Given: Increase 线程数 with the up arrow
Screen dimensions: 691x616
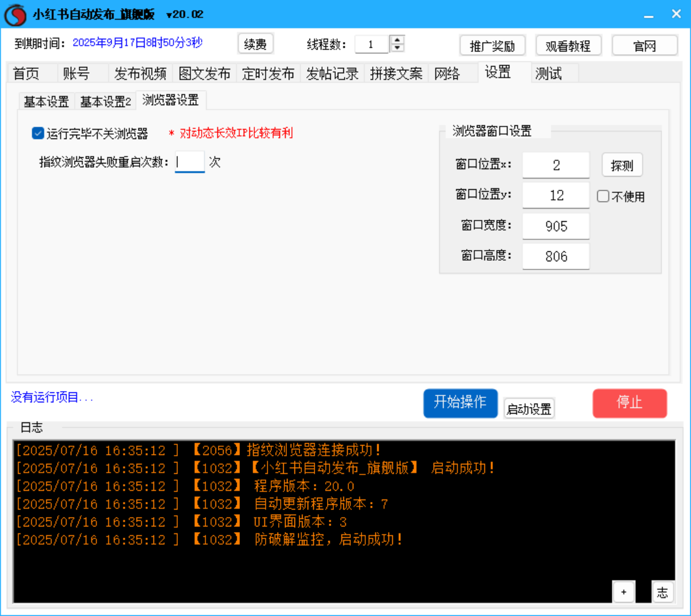Looking at the screenshot, I should [x=397, y=39].
